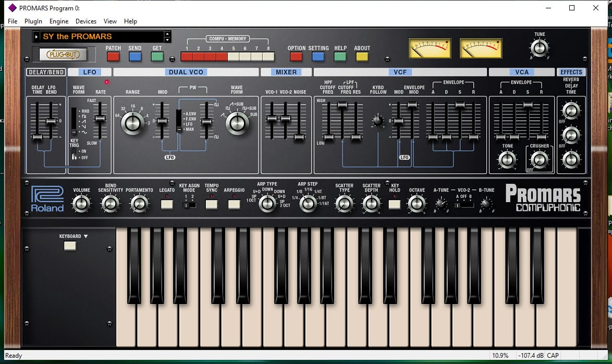Expand the KEYBOARD dropdown arrow
The height and width of the screenshot is (364, 612).
85,236
